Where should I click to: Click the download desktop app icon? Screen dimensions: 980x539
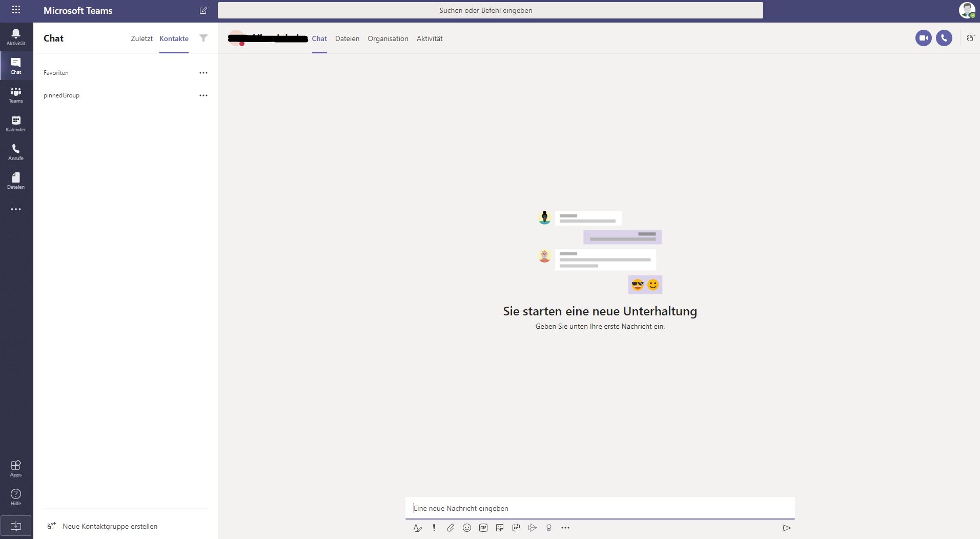(x=16, y=526)
